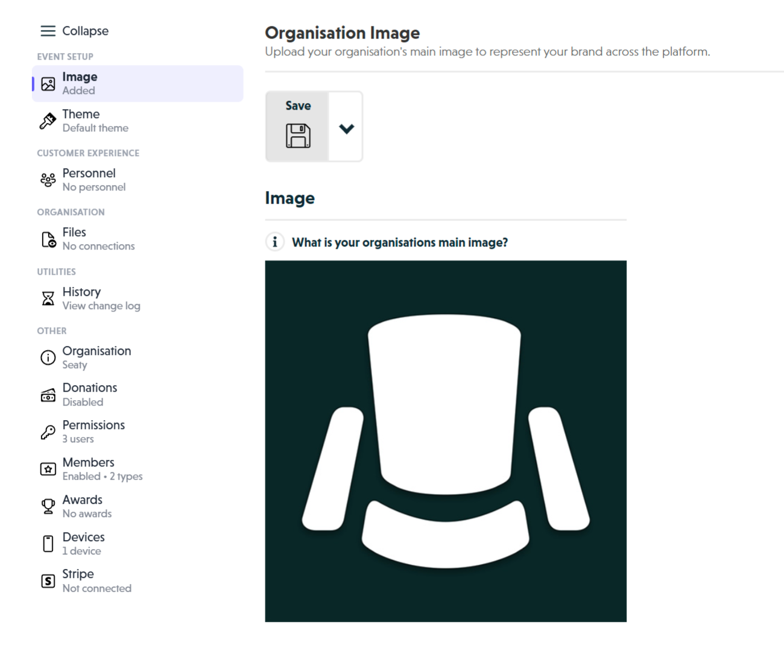Click the History hourglass icon

tap(48, 298)
